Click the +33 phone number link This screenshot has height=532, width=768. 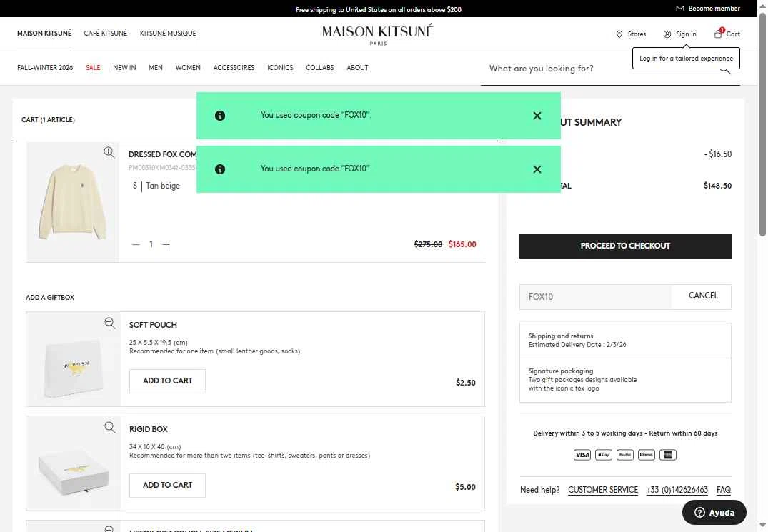[677, 490]
